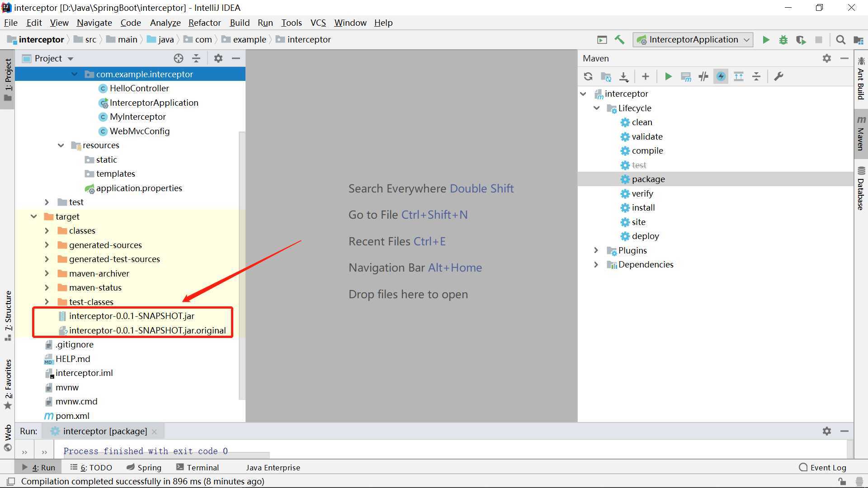This screenshot has height=488, width=868.
Task: Select Maven package lifecycle goal
Action: click(x=648, y=179)
